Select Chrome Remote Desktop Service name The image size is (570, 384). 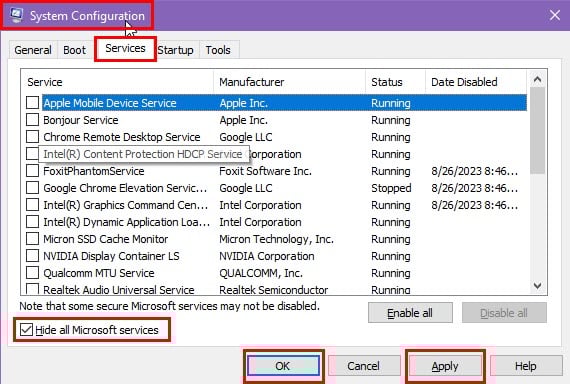pyautogui.click(x=122, y=137)
